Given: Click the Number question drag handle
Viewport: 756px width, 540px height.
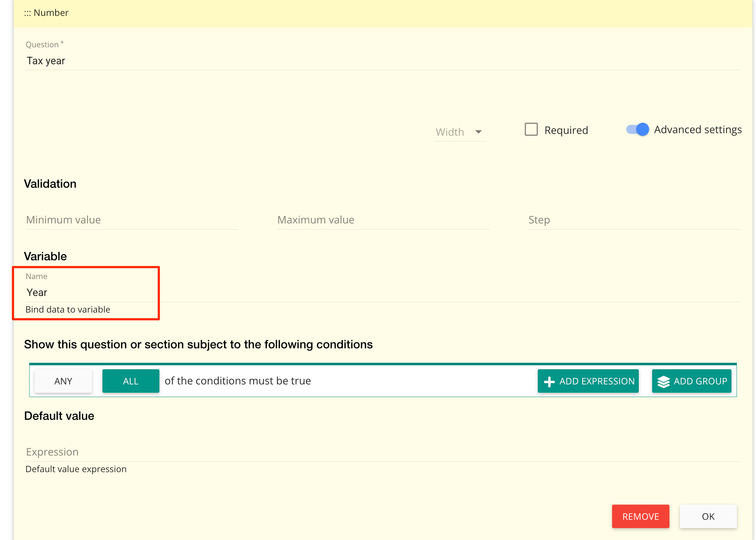Looking at the screenshot, I should [27, 13].
